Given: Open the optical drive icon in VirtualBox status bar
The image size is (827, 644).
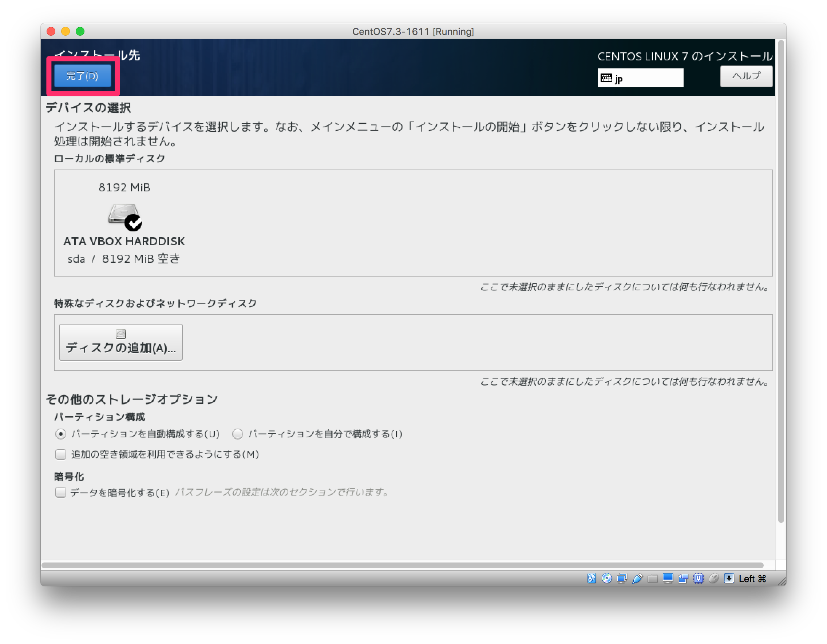Looking at the screenshot, I should pos(607,578).
